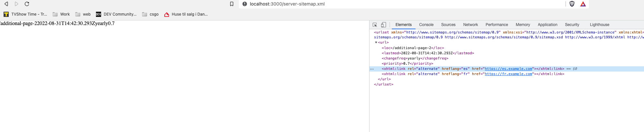
Task: Open the Performance tab
Action: point(497,25)
